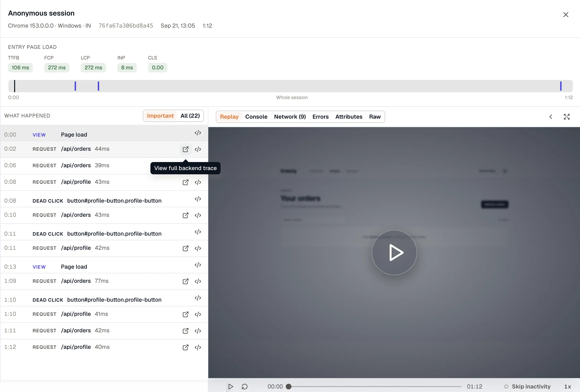This screenshot has height=392, width=580.
Task: Select the 0:06 /api/orders 39ms row
Action: 104,166
